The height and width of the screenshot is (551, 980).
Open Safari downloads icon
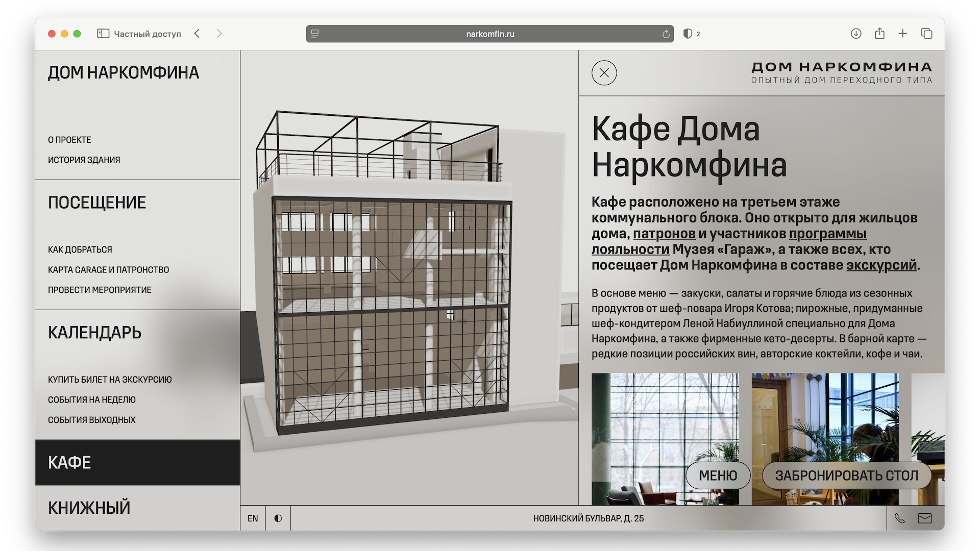856,34
